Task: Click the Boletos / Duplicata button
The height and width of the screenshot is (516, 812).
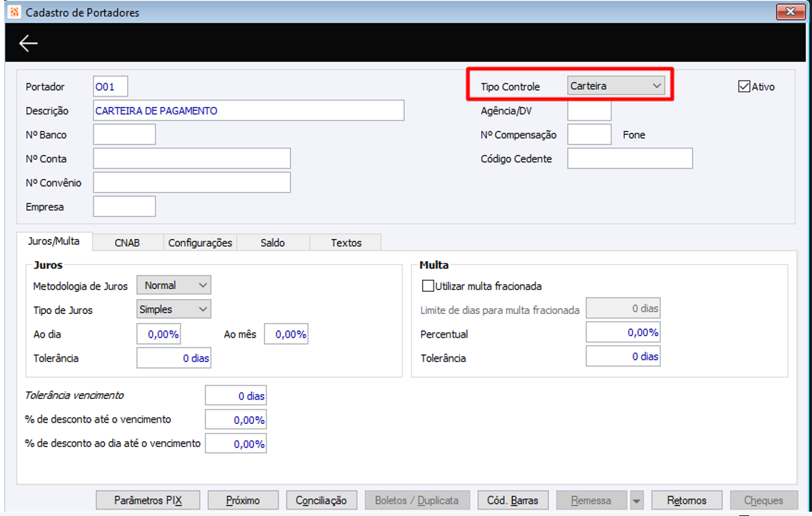Action: click(417, 500)
